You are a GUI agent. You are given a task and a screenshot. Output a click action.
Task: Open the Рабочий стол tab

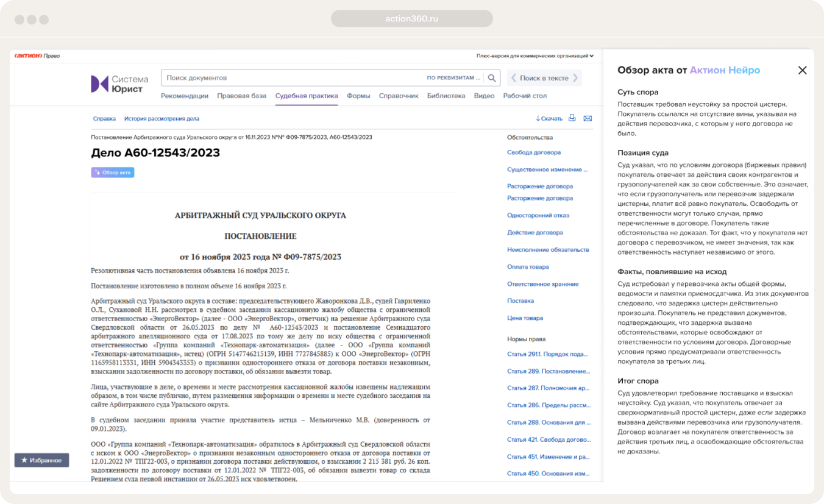525,96
